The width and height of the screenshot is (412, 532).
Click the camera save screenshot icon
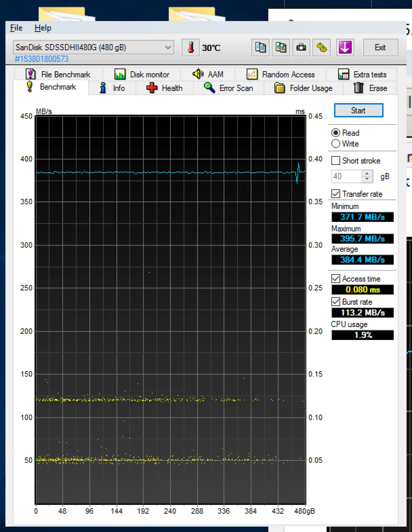point(301,48)
